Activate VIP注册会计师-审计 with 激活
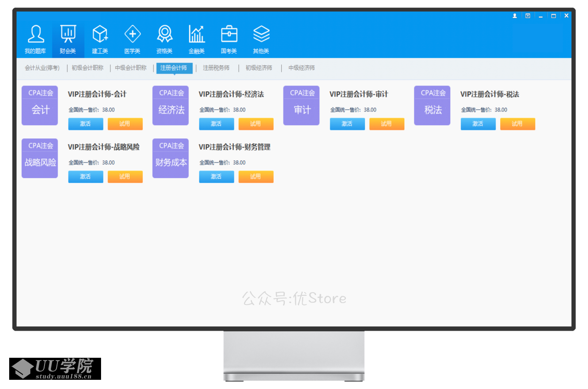 point(347,124)
